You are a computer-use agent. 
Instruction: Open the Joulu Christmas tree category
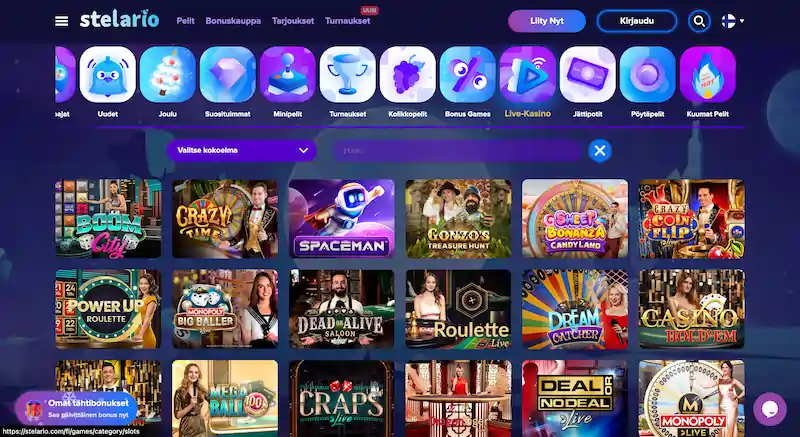pyautogui.click(x=168, y=74)
